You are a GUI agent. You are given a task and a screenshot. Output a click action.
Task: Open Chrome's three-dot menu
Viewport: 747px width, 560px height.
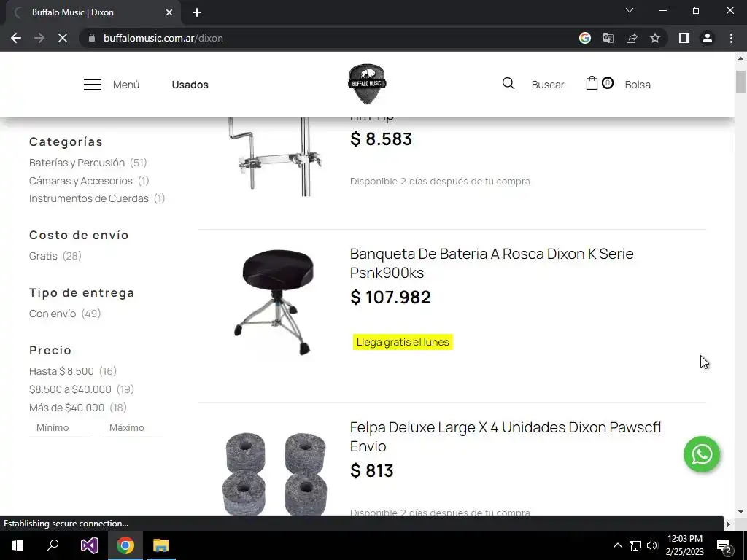(x=731, y=38)
